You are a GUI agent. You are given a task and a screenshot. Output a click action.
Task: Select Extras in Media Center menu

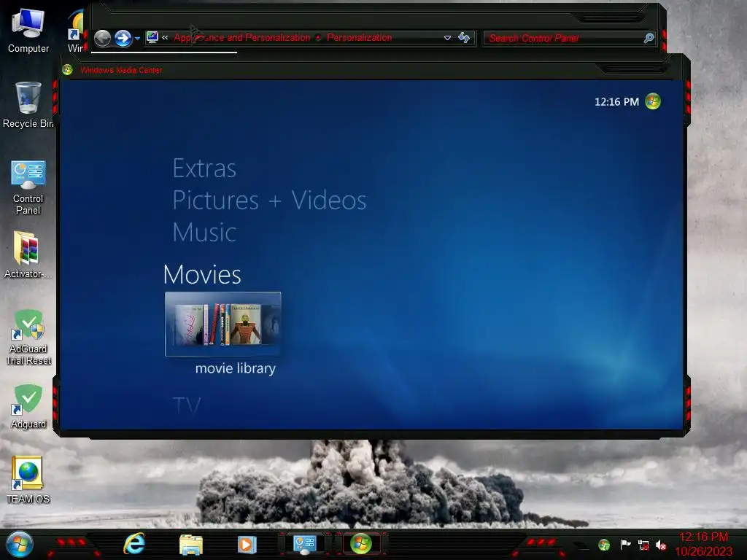(204, 168)
